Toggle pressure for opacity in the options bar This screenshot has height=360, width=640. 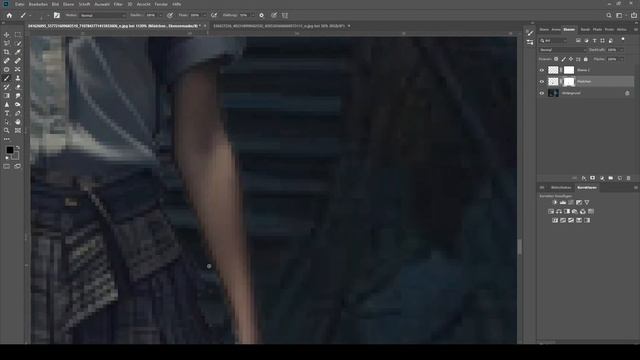coord(169,15)
